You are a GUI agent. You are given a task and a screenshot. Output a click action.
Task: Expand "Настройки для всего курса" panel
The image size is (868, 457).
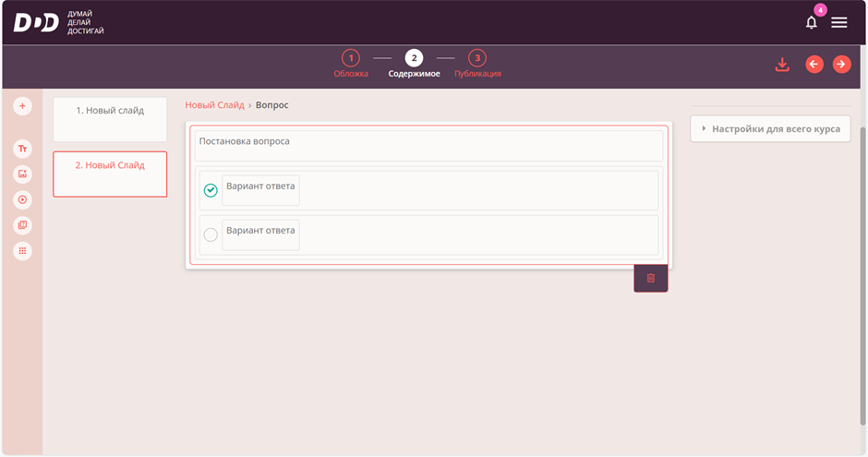(770, 128)
